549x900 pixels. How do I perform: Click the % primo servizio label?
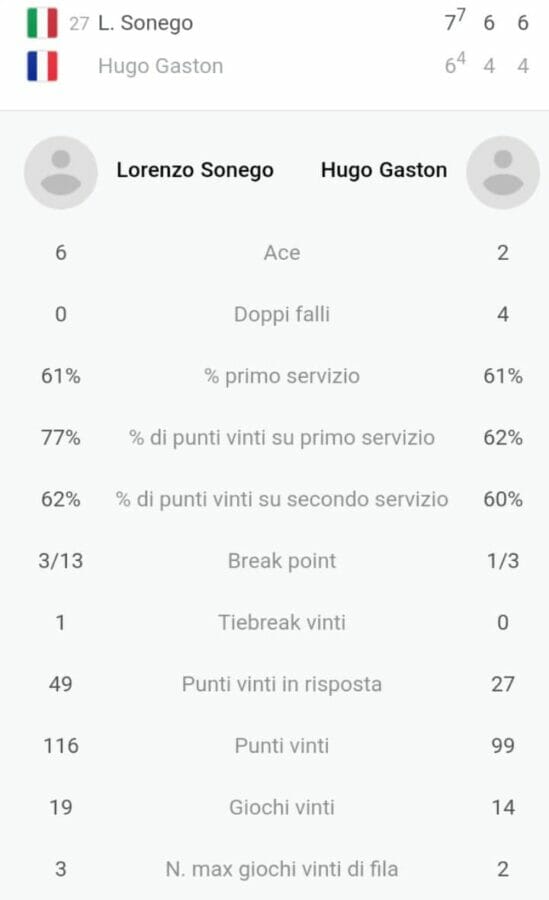coord(281,376)
